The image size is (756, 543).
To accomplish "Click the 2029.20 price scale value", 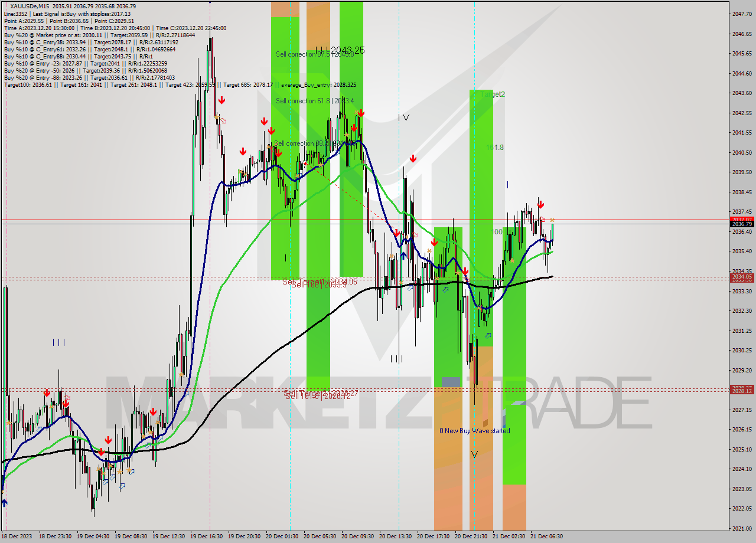I will pos(742,370).
